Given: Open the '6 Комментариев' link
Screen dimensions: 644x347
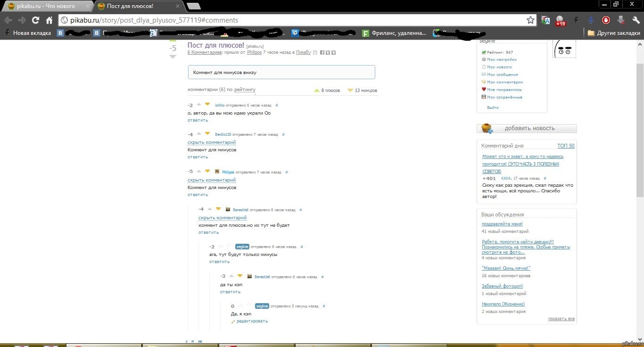Looking at the screenshot, I should tap(205, 52).
